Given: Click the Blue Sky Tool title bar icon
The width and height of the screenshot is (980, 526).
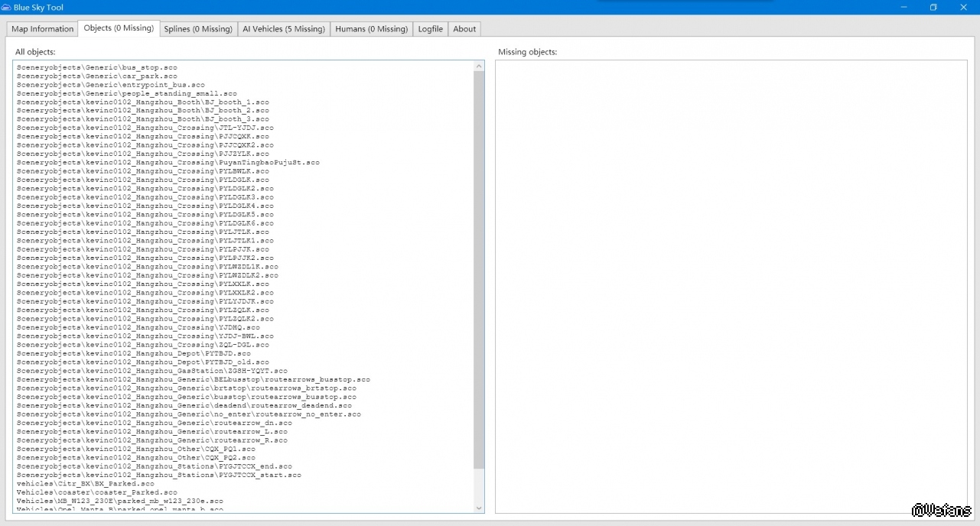Looking at the screenshot, I should (x=7, y=7).
